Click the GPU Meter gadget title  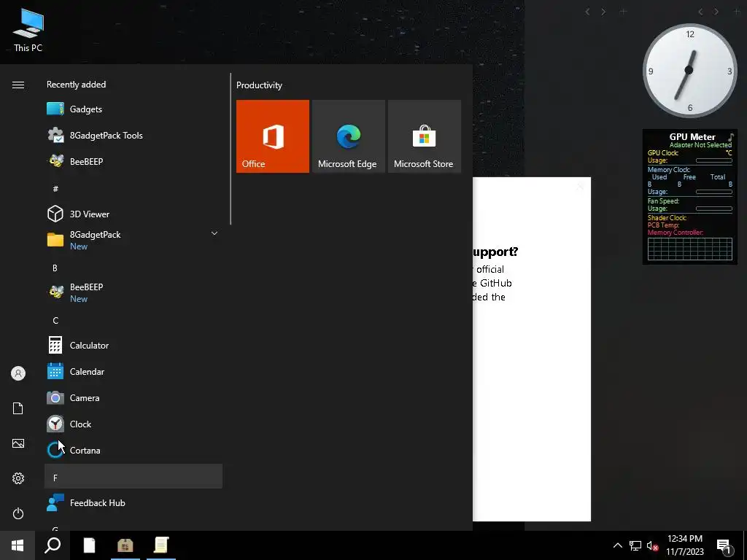[692, 136]
